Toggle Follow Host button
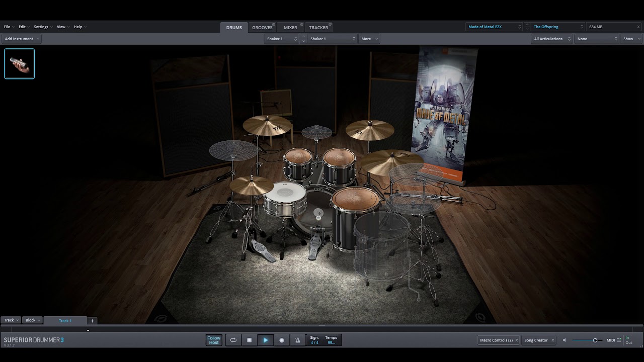The image size is (644, 362). 214,340
